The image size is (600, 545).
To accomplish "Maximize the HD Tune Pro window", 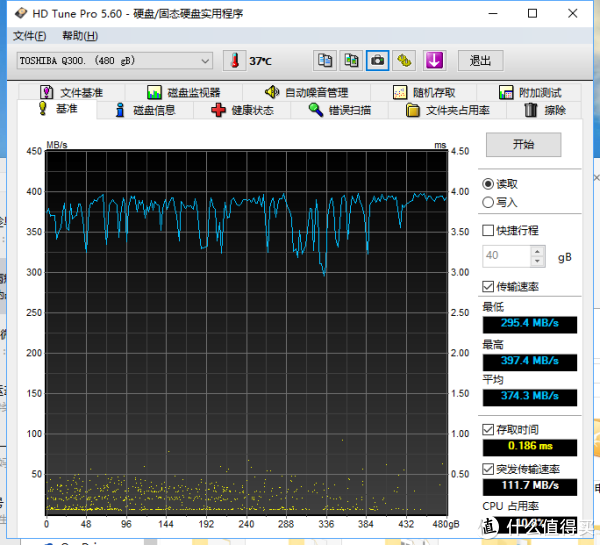I will (532, 13).
